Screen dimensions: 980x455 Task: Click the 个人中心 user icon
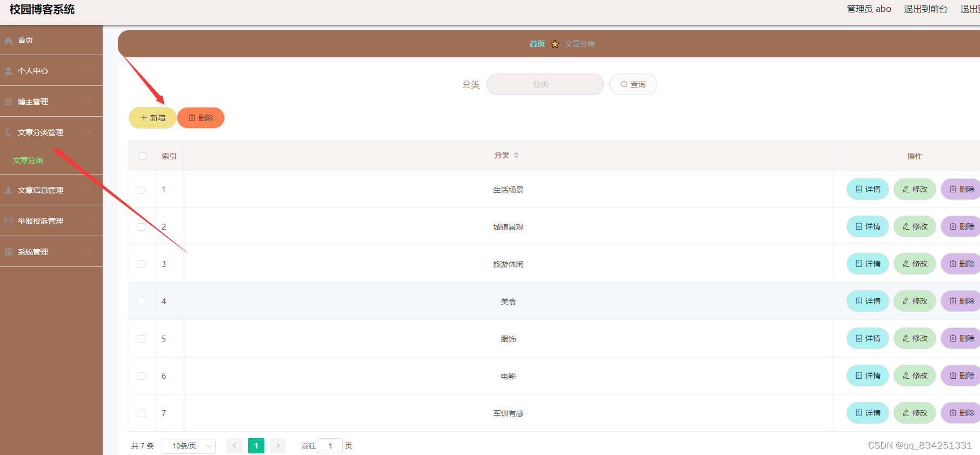pyautogui.click(x=9, y=71)
